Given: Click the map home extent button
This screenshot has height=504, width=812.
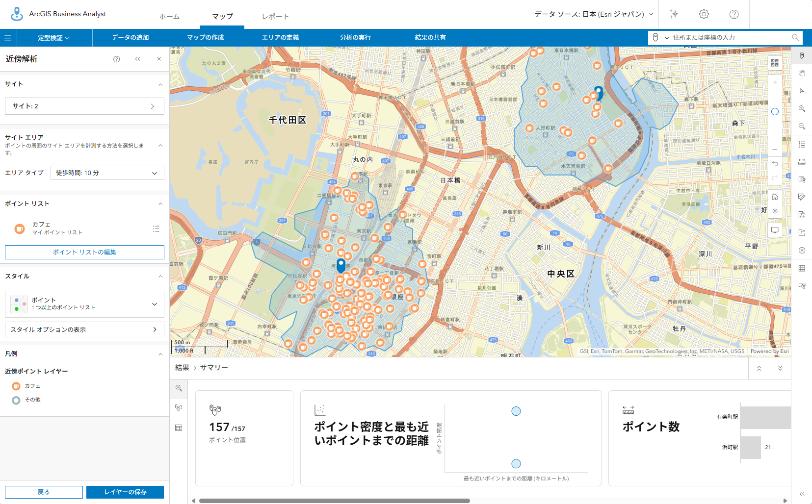Looking at the screenshot, I should [775, 197].
